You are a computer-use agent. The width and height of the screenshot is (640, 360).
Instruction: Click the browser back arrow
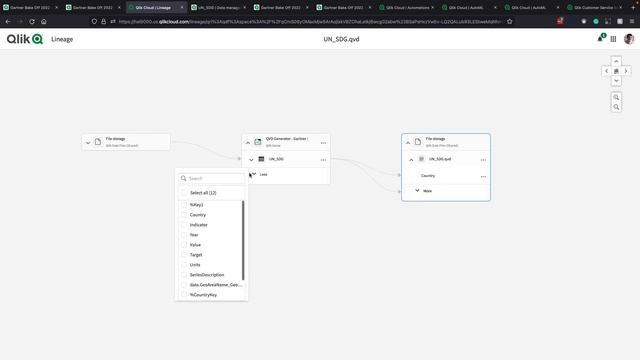pyautogui.click(x=8, y=21)
